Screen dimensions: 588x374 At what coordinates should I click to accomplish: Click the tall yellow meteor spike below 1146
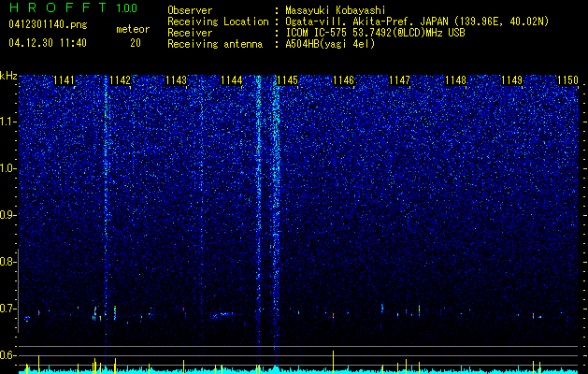333,362
